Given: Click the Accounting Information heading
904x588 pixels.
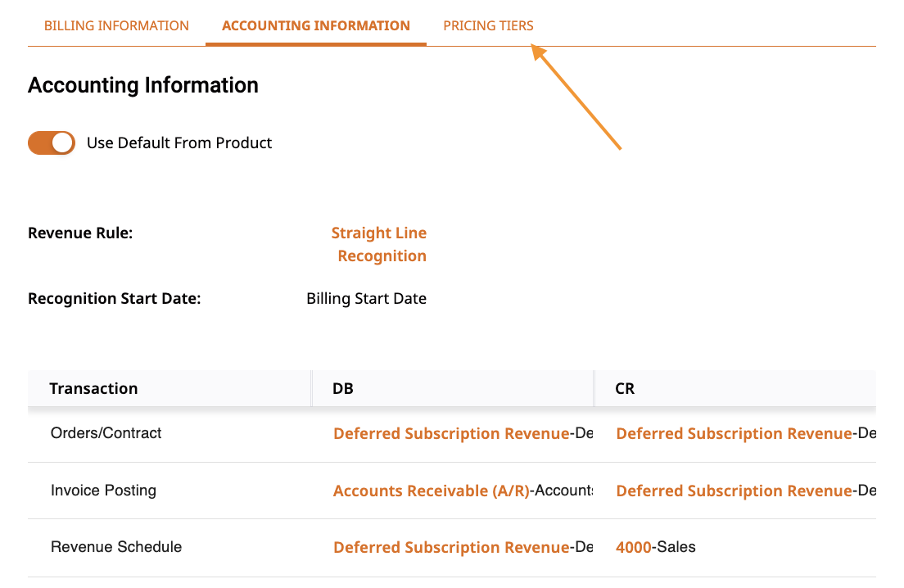Looking at the screenshot, I should pos(143,85).
